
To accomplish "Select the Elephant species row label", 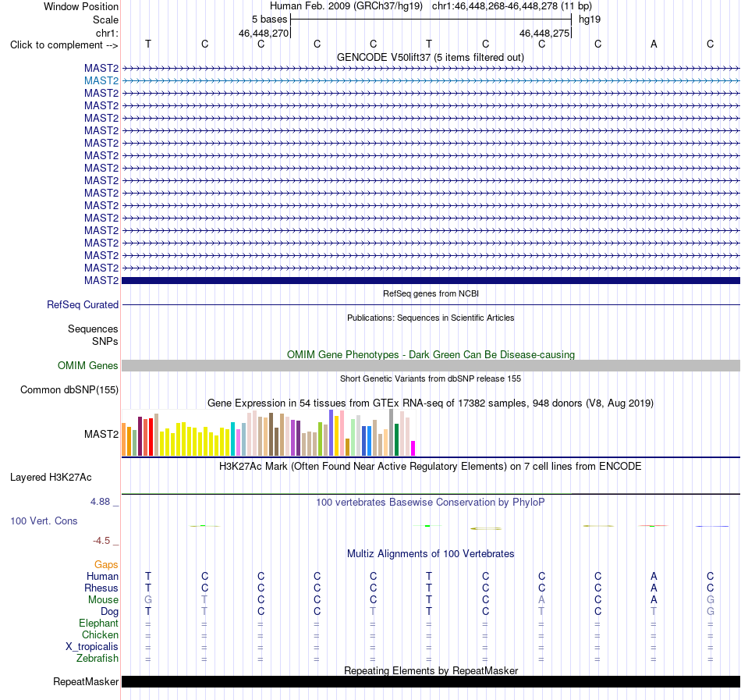I will (98, 623).
